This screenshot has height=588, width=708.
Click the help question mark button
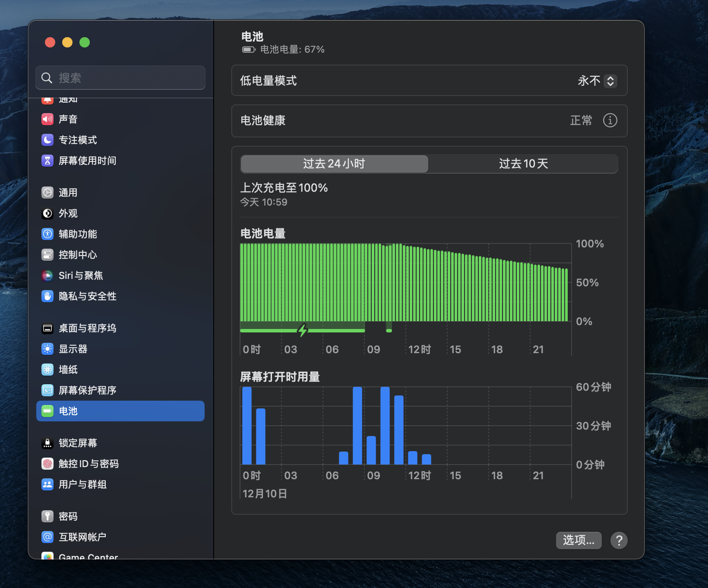[619, 540]
